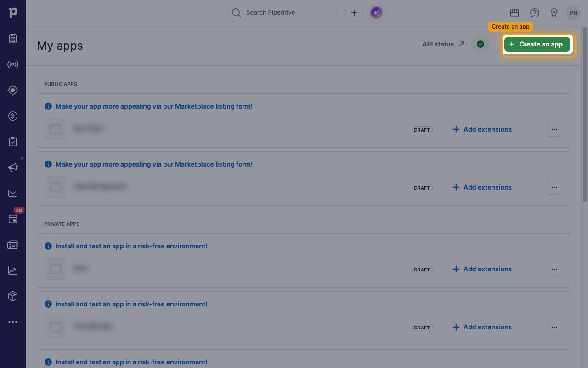Open the three-dot menu for first private app

coord(554,269)
